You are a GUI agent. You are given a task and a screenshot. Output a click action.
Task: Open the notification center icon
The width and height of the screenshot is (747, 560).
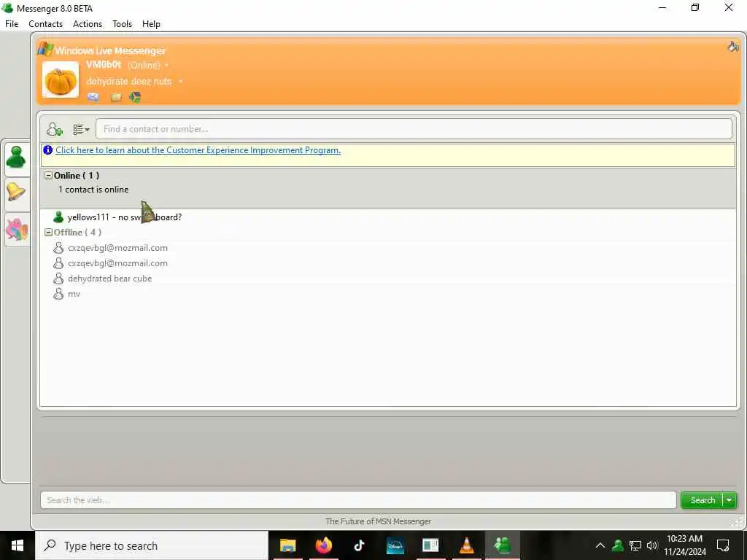coord(723,545)
